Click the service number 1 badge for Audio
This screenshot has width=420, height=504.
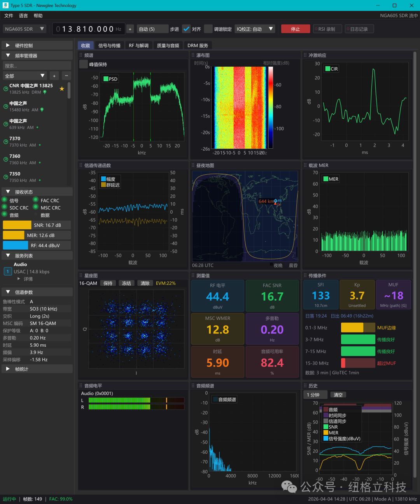[x=7, y=272]
